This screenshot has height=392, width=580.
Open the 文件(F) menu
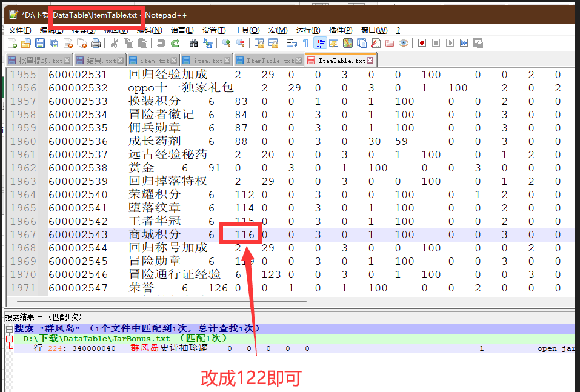pos(20,30)
